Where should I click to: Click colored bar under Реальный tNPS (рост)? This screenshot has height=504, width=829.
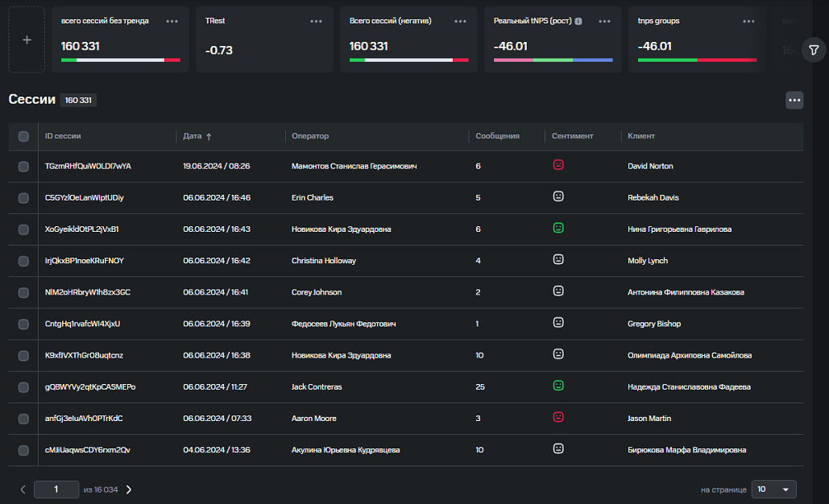(x=553, y=60)
